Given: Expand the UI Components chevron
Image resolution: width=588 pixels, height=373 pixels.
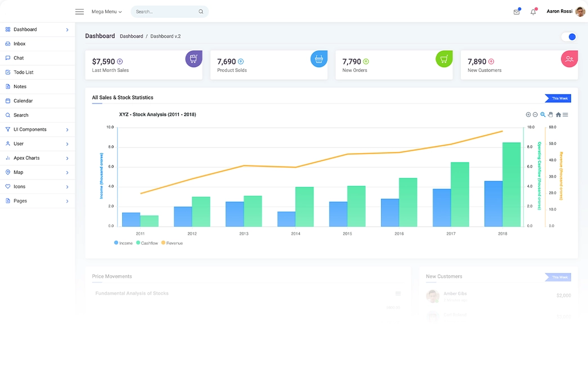Looking at the screenshot, I should coord(67,130).
